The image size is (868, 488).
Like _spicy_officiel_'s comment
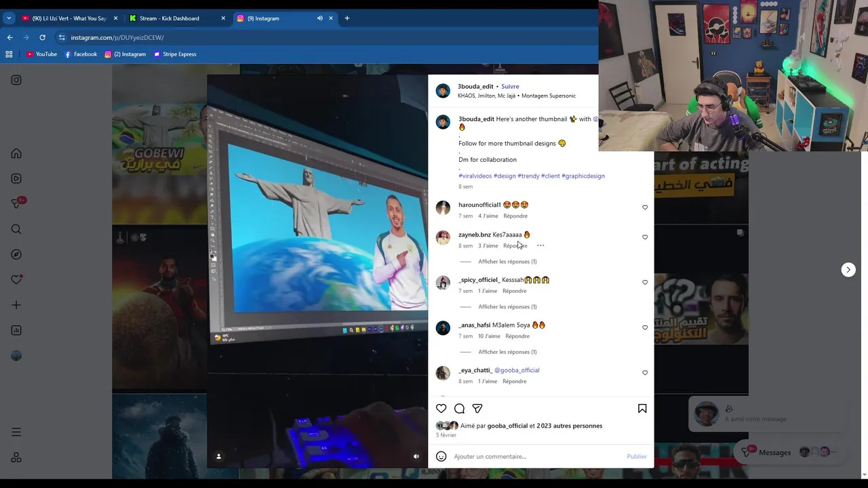(x=645, y=283)
